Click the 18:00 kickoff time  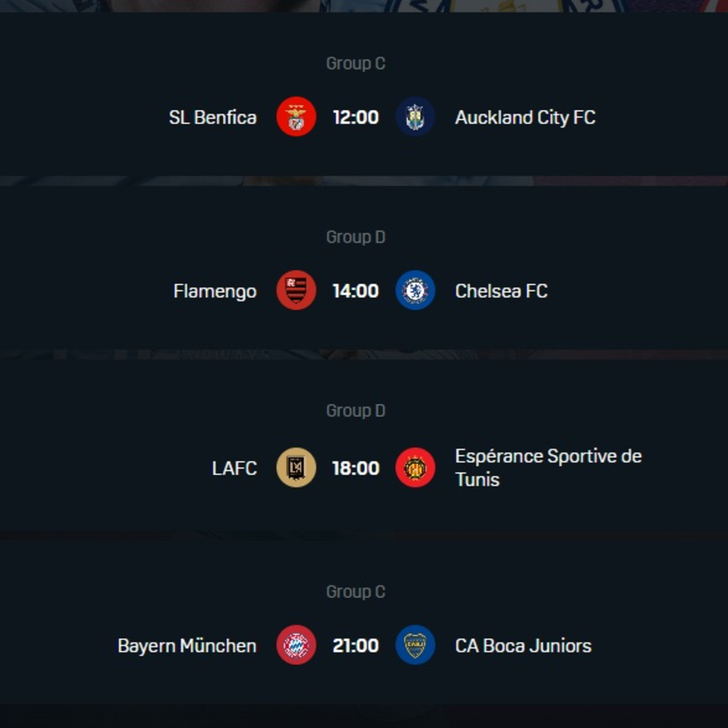click(x=355, y=468)
